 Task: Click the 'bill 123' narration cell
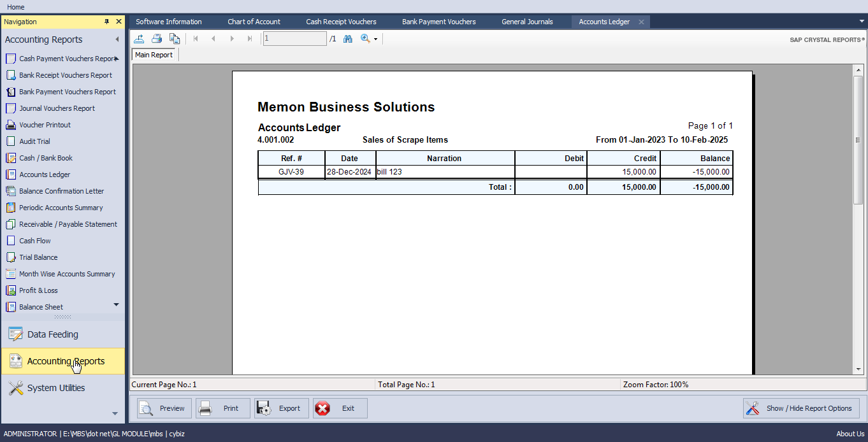[445, 172]
